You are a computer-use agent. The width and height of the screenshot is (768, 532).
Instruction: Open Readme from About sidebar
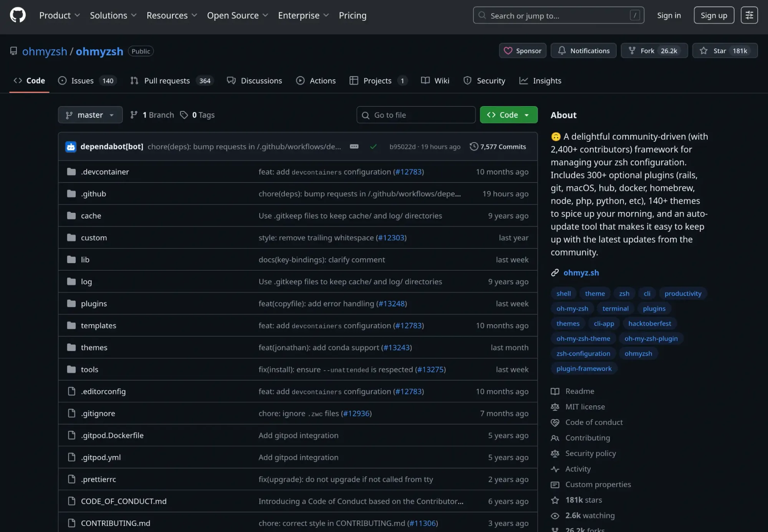click(579, 391)
